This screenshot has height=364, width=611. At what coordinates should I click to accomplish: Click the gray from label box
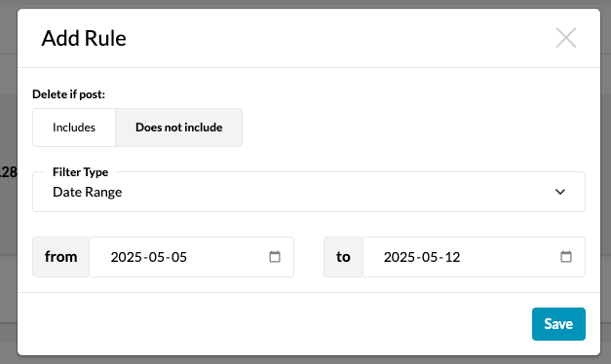(x=60, y=257)
